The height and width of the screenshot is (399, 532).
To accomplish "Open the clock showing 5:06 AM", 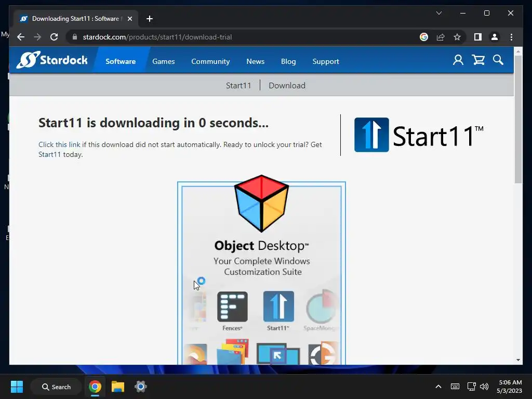I will (x=509, y=387).
